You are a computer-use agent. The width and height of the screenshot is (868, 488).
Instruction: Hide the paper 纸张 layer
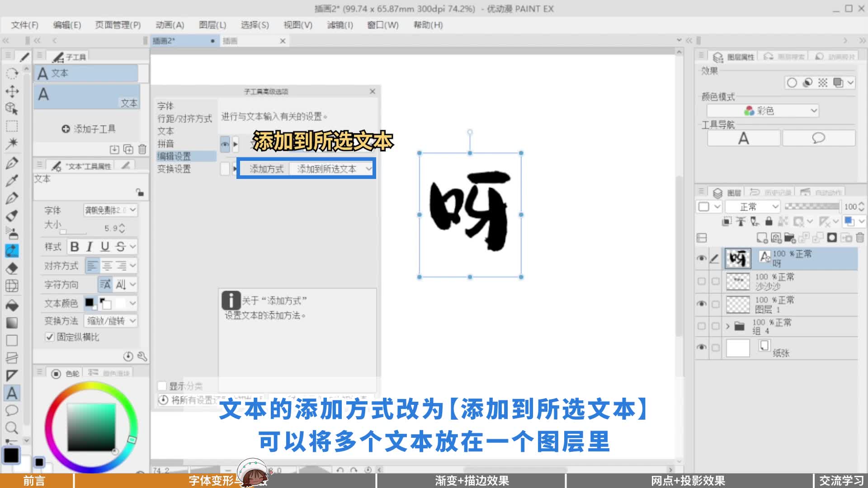coord(701,347)
